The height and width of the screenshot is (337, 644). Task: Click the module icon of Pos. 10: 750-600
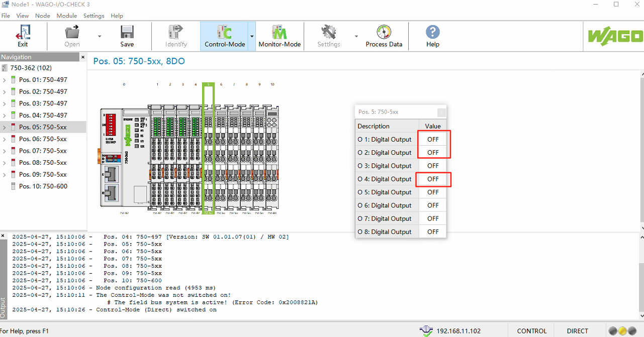point(13,186)
